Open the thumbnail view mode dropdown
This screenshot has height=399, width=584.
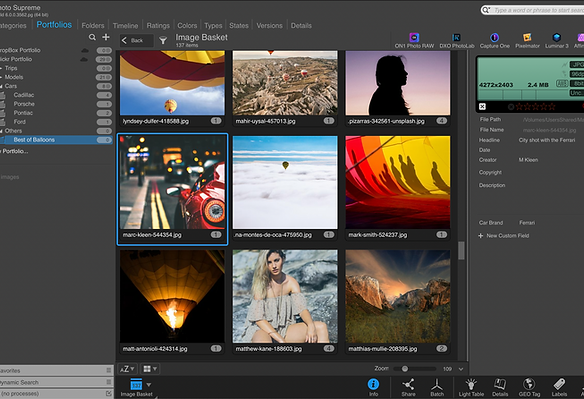tap(150, 369)
